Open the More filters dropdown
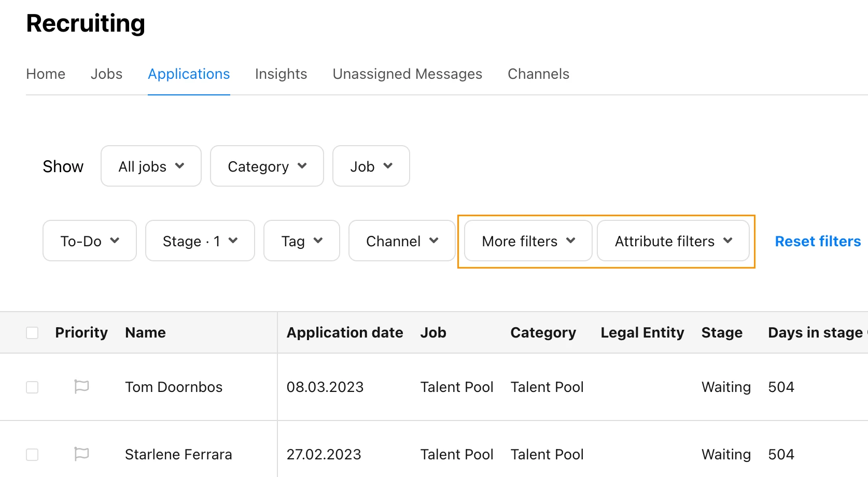This screenshot has width=868, height=477. [x=528, y=241]
